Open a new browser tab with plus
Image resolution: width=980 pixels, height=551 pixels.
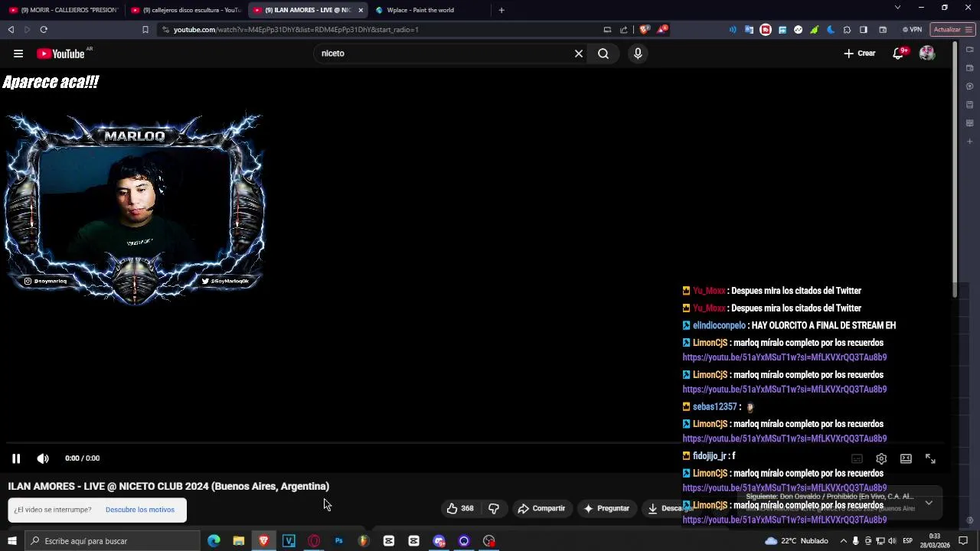[501, 10]
